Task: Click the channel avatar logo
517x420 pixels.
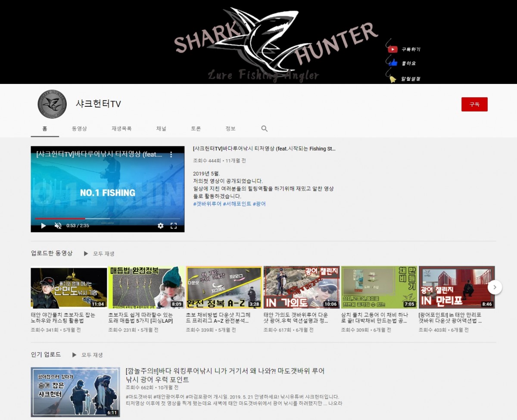Action: pos(52,104)
